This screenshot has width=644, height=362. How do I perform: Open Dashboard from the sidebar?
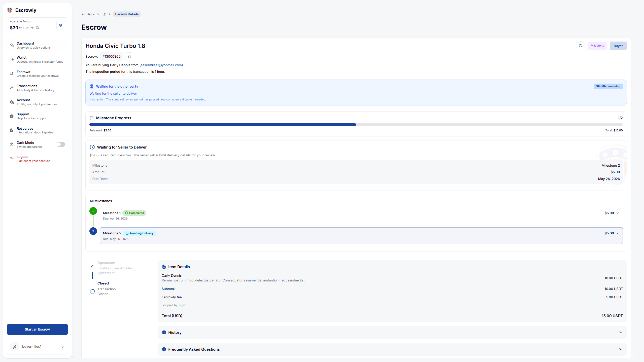(x=37, y=46)
